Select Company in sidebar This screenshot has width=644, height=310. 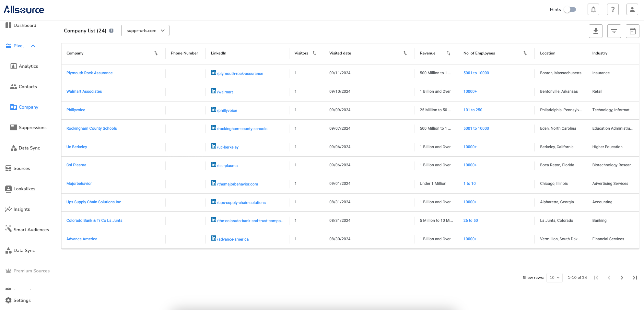click(24, 107)
